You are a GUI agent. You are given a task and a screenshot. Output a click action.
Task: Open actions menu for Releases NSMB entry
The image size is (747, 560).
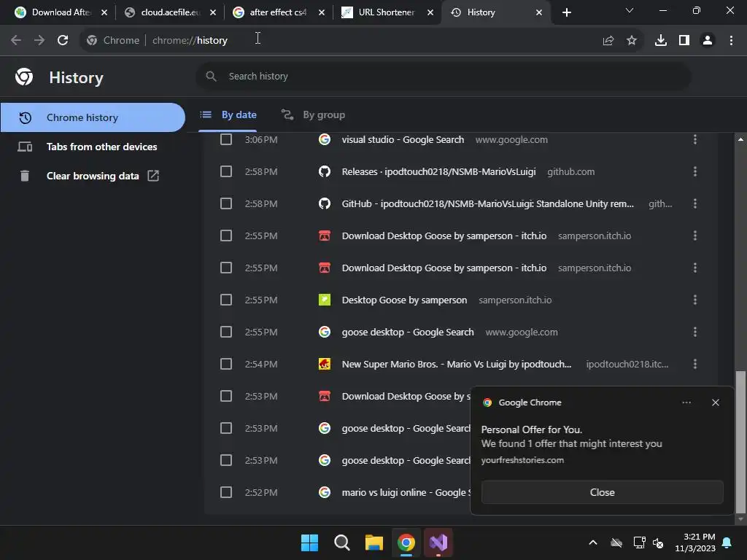click(x=694, y=171)
